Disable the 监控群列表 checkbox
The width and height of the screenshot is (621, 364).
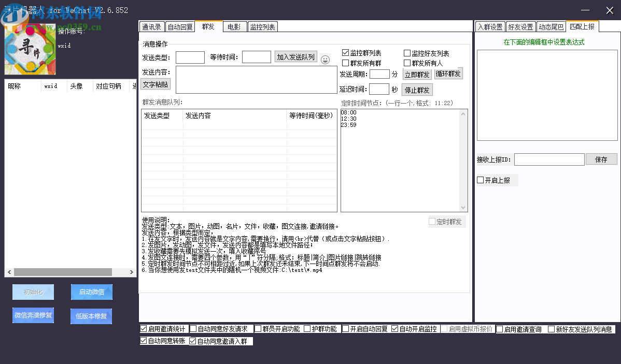[x=345, y=52]
